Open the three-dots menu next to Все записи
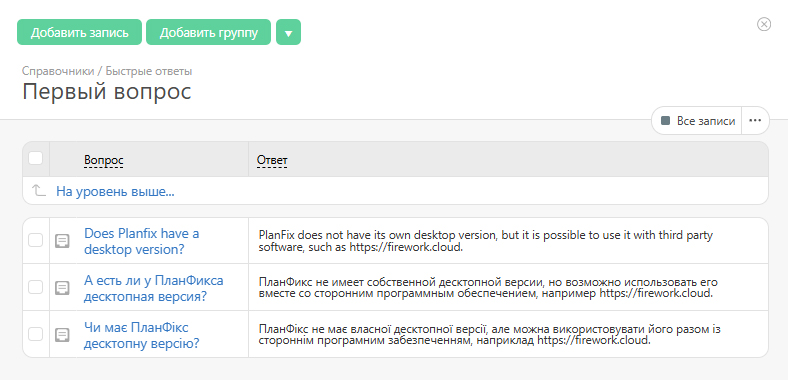This screenshot has width=788, height=380. (x=755, y=121)
